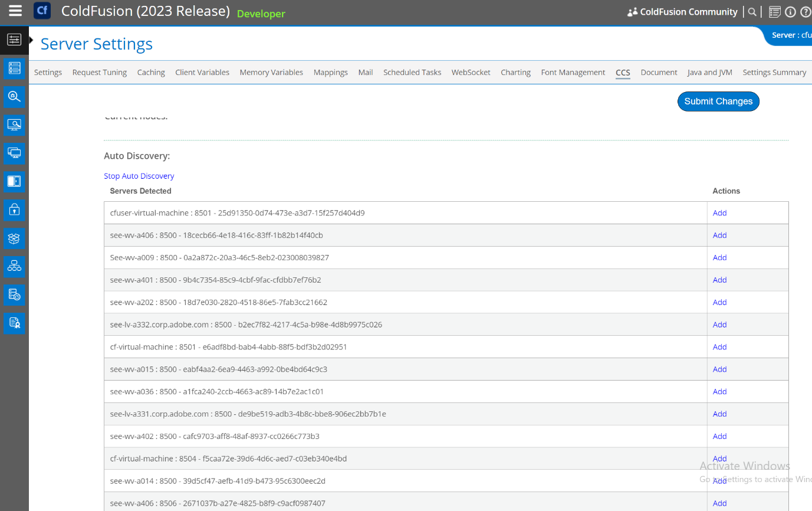Switch to the Scheduled Tasks tab

(412, 72)
